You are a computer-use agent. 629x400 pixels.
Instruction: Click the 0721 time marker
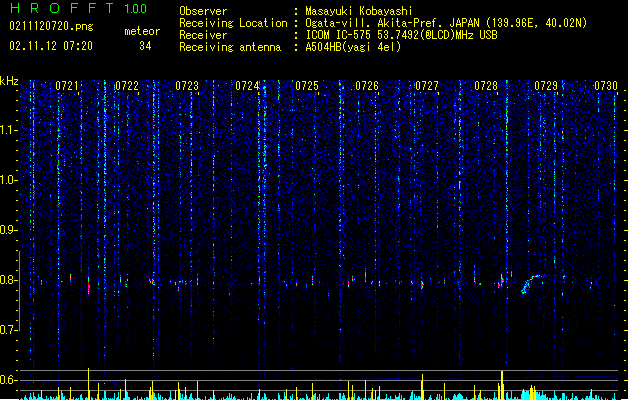pyautogui.click(x=67, y=86)
